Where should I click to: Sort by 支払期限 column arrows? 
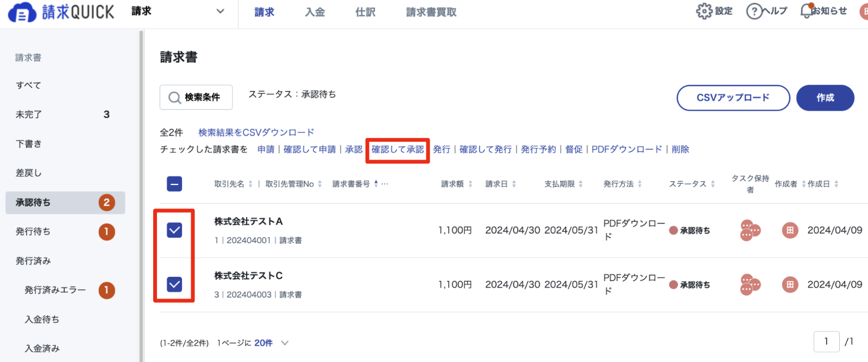581,184
